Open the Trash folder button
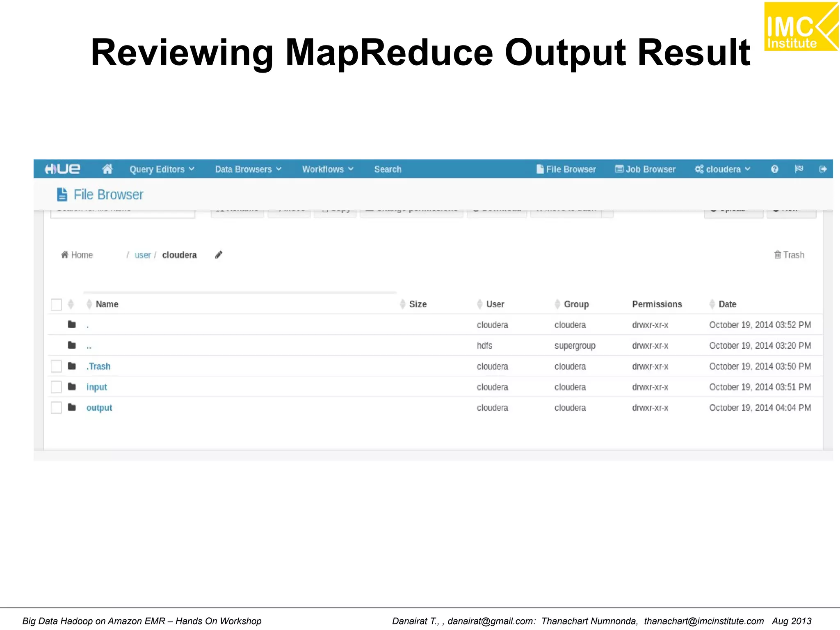The width and height of the screenshot is (840, 630). tap(789, 255)
